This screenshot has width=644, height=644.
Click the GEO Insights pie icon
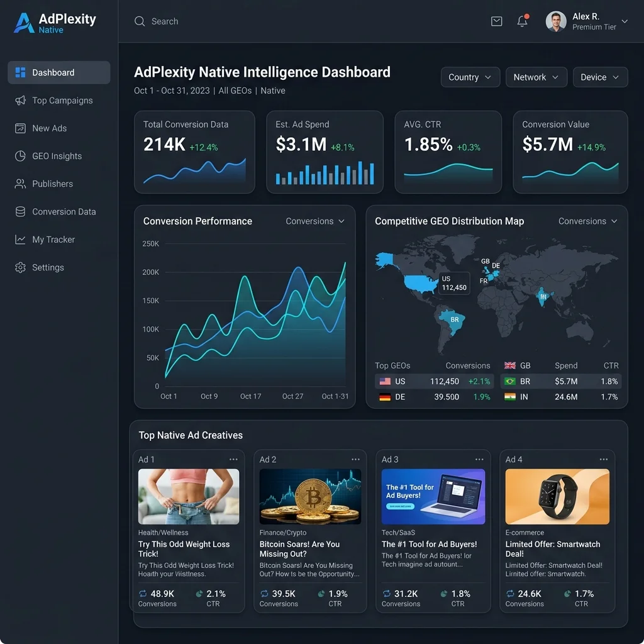pyautogui.click(x=20, y=156)
